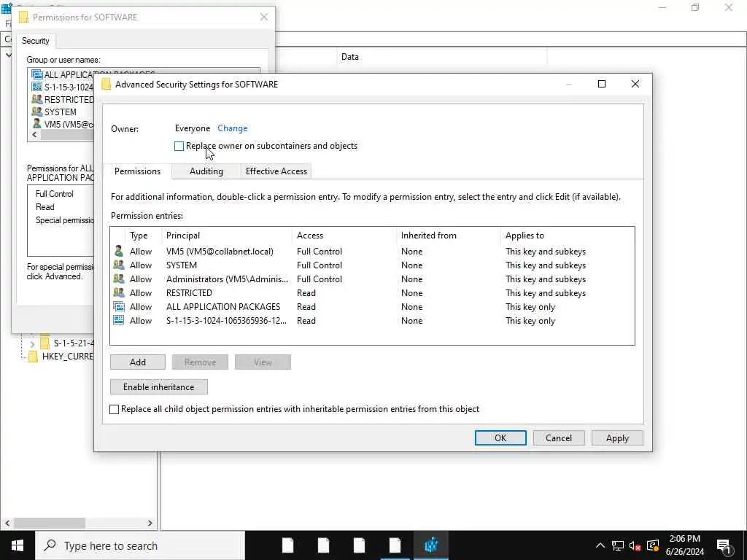
Task: Select ALL APPLICATION PACKAGES principal text
Action: [223, 307]
